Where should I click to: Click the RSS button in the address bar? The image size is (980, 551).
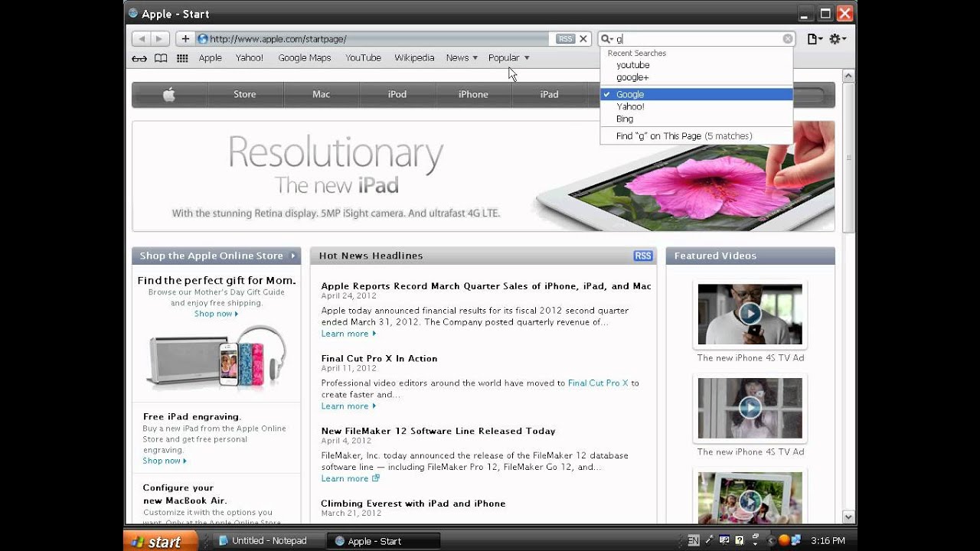565,39
